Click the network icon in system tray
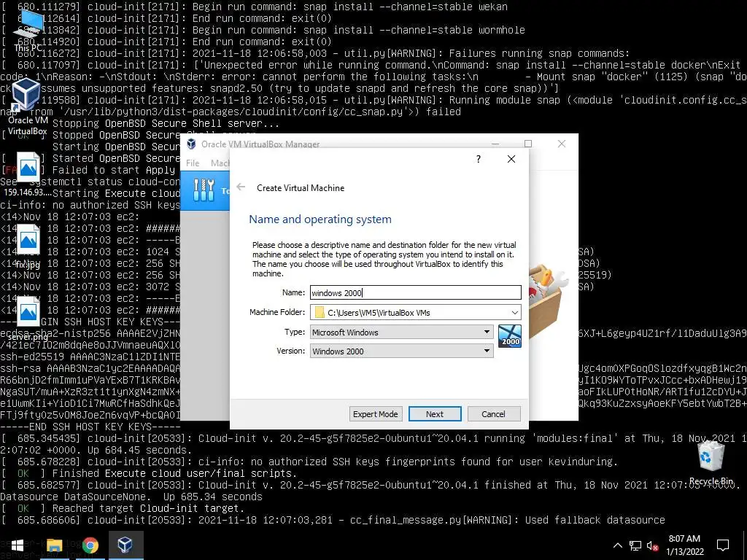 pyautogui.click(x=635, y=545)
